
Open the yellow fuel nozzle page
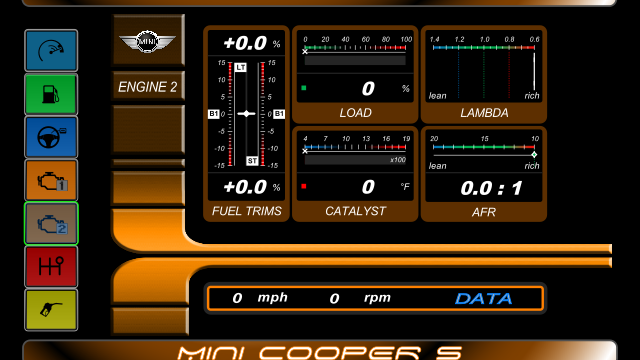tap(51, 310)
